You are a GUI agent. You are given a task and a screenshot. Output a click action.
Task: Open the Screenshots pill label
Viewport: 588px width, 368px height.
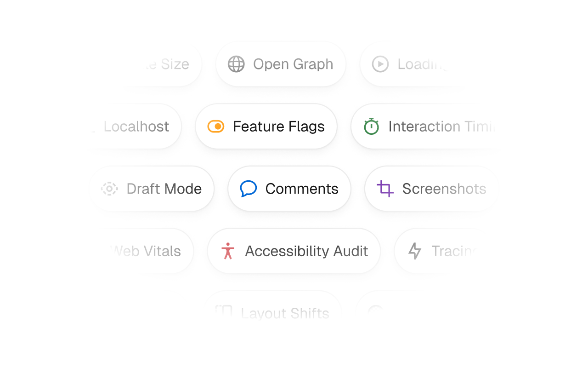(444, 189)
